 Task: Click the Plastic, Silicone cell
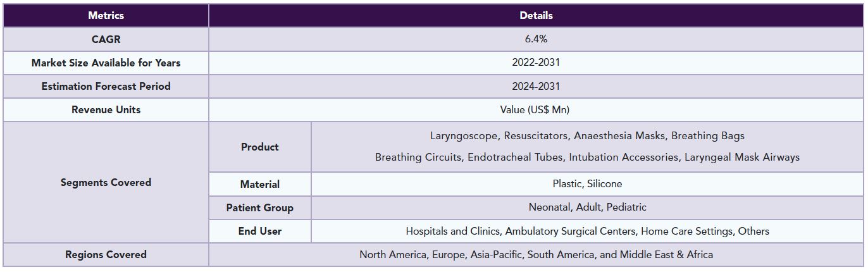tap(587, 184)
